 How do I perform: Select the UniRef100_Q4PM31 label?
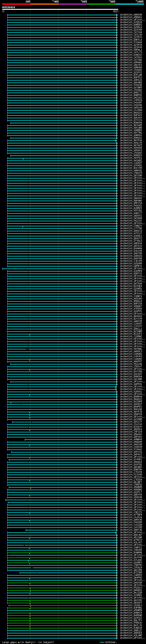click(131, 384)
